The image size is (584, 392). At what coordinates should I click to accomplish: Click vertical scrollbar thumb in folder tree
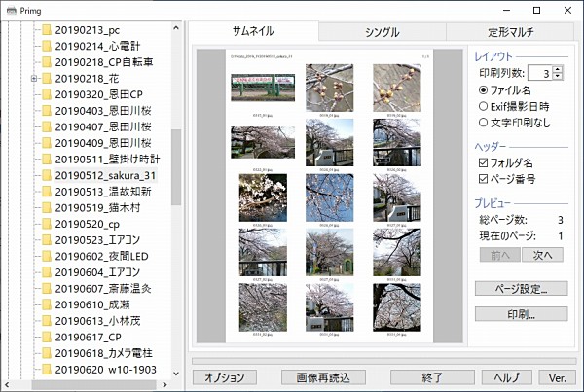(x=176, y=167)
